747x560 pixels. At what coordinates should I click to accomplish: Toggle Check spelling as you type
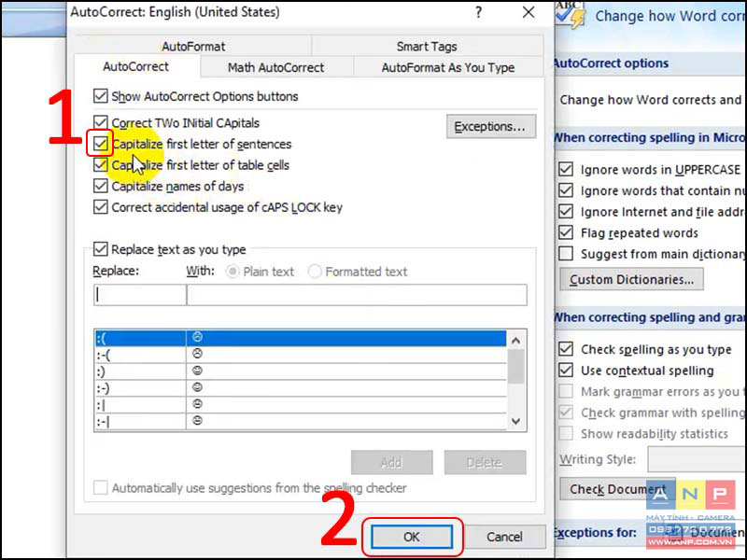click(566, 349)
